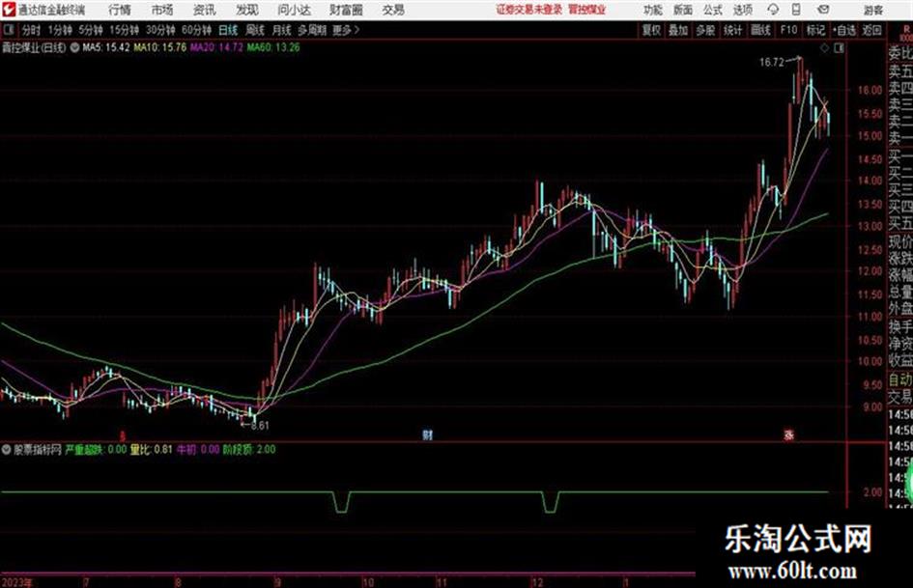Open the 问小达 menu

[294, 10]
